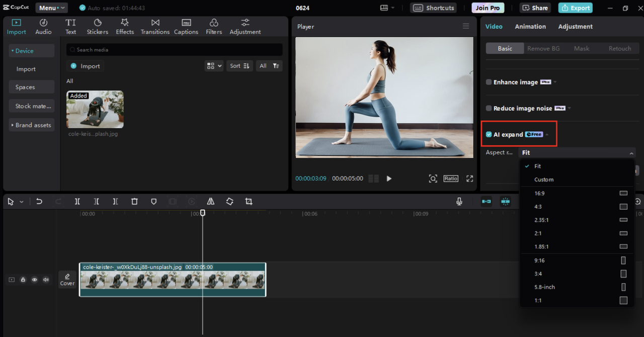
Task: Click the Split clip icon
Action: coord(77,201)
